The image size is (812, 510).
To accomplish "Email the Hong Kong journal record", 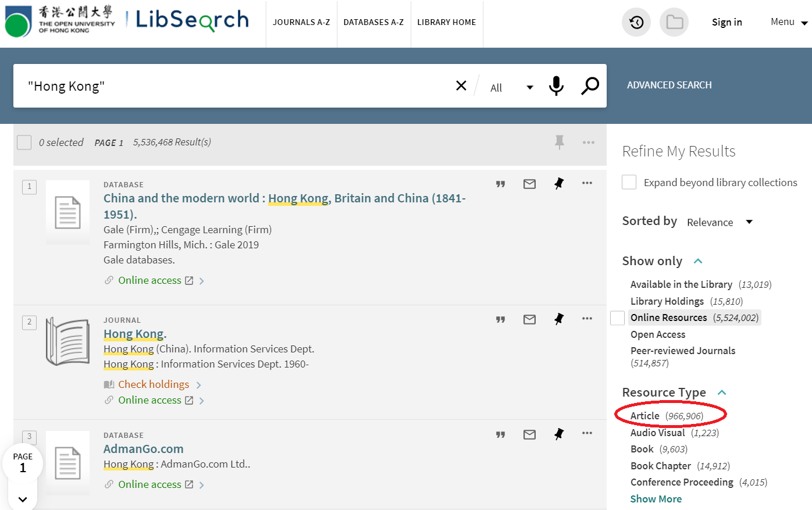I will [529, 319].
